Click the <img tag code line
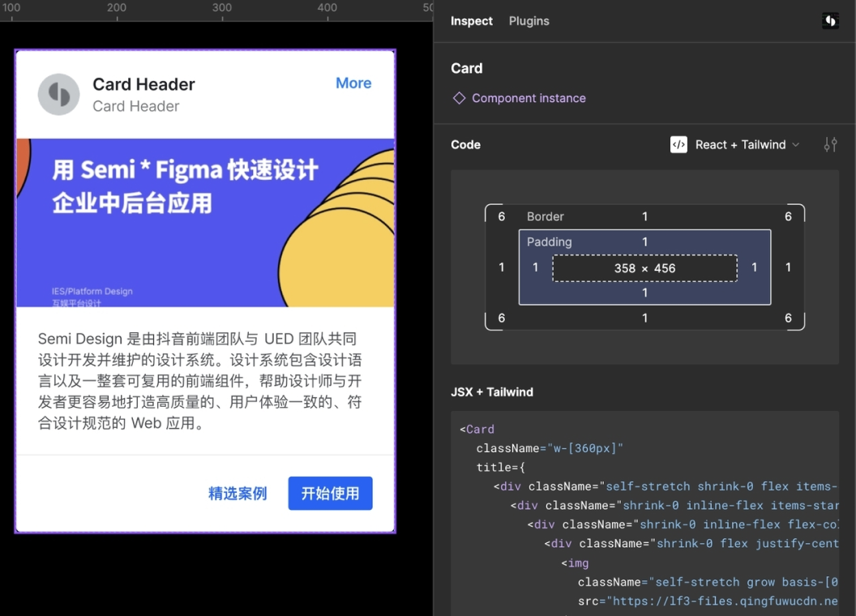The width and height of the screenshot is (856, 616). (x=575, y=563)
